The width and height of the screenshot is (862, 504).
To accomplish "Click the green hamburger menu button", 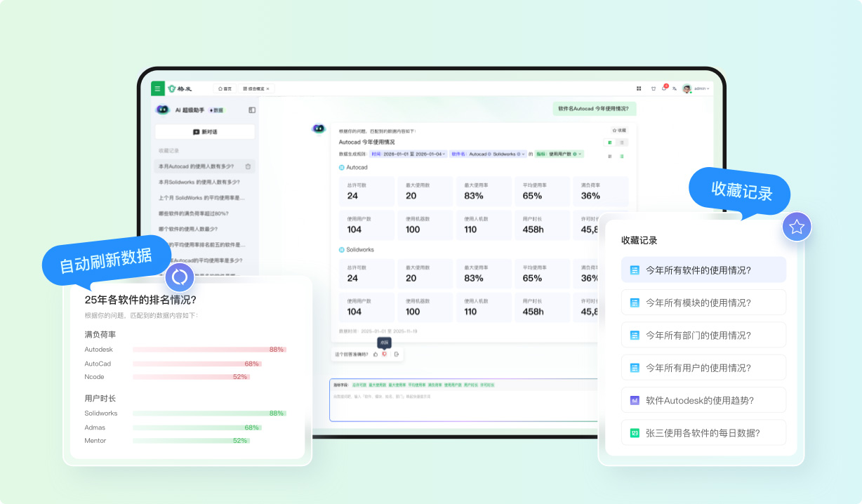I will pyautogui.click(x=158, y=88).
